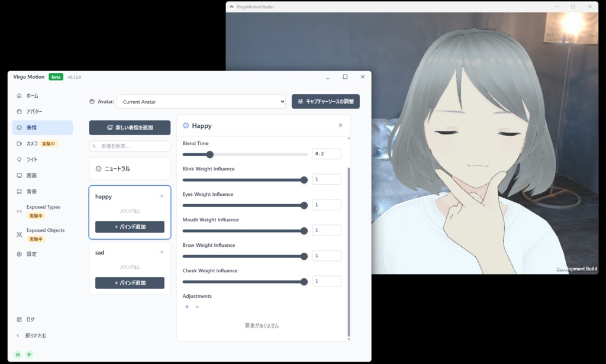The width and height of the screenshot is (606, 364).
Task: Open the 背景 sidebar page
Action: [43, 191]
